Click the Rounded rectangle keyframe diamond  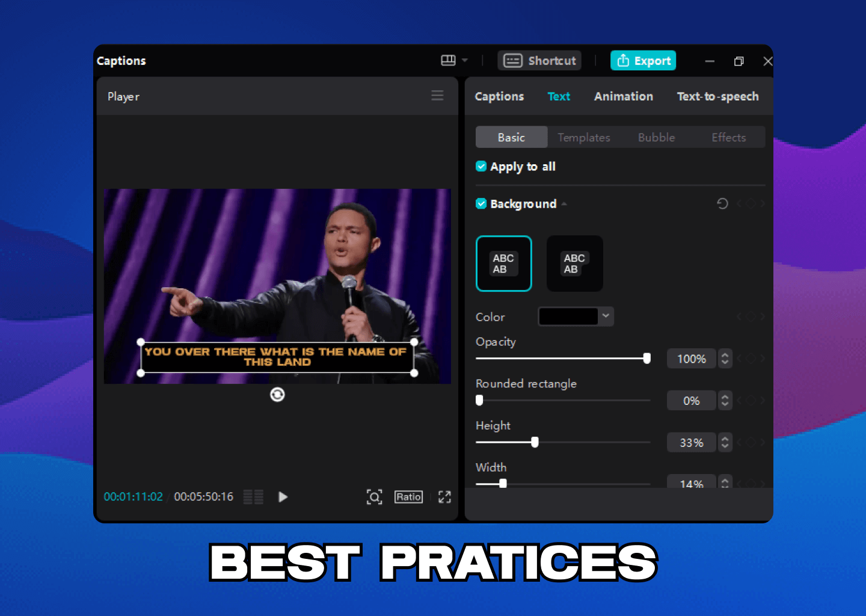coord(751,401)
